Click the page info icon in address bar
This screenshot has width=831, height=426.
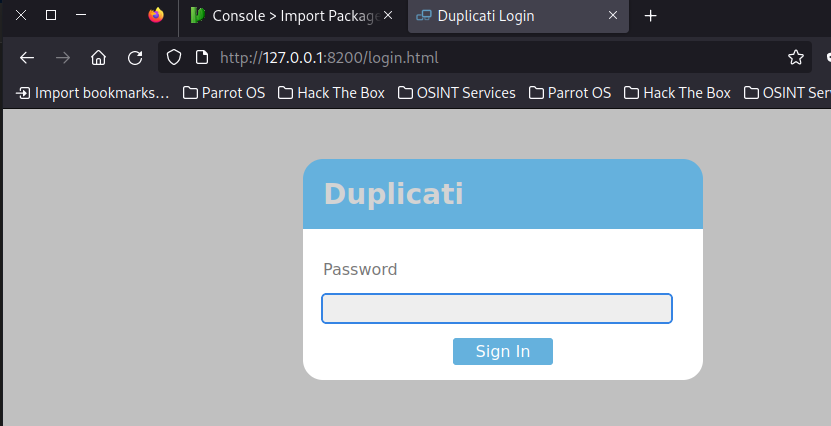point(201,58)
